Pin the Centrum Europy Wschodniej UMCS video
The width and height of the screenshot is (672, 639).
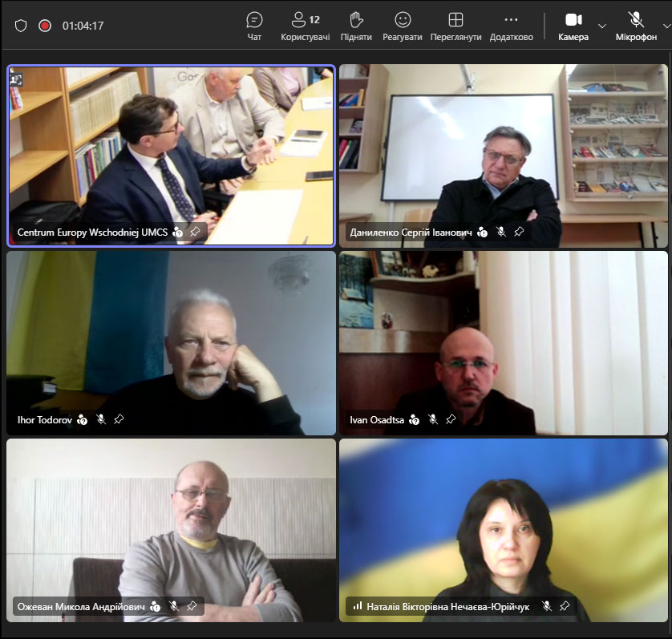click(x=195, y=232)
